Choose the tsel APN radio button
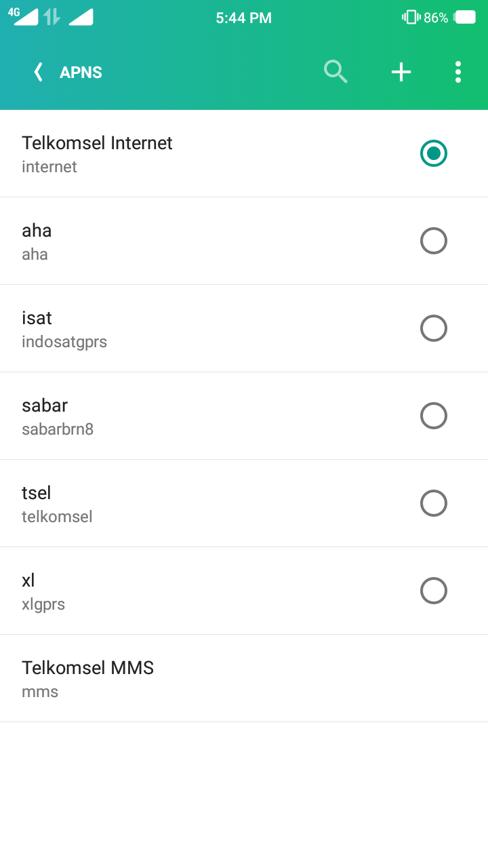This screenshot has height=868, width=488. [434, 503]
